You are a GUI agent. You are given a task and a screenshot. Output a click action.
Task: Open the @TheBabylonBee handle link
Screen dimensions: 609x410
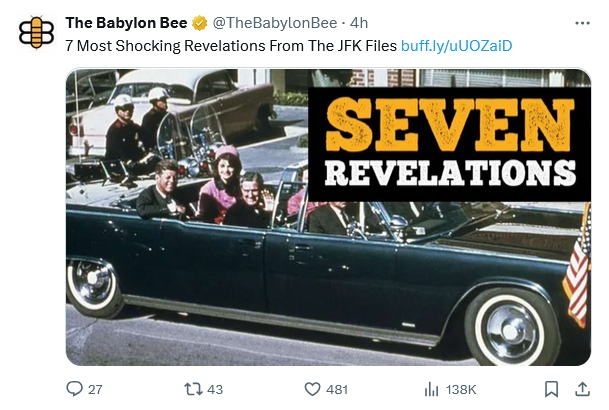(x=275, y=23)
